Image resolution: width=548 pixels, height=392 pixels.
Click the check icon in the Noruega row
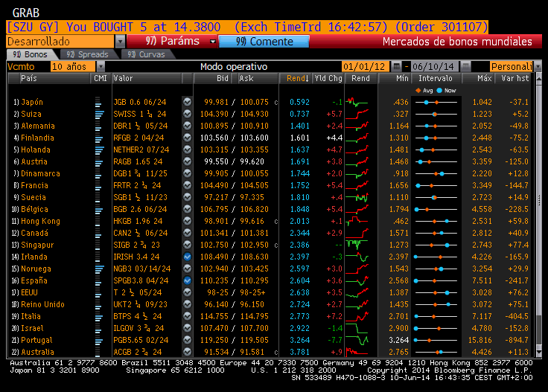(x=188, y=269)
